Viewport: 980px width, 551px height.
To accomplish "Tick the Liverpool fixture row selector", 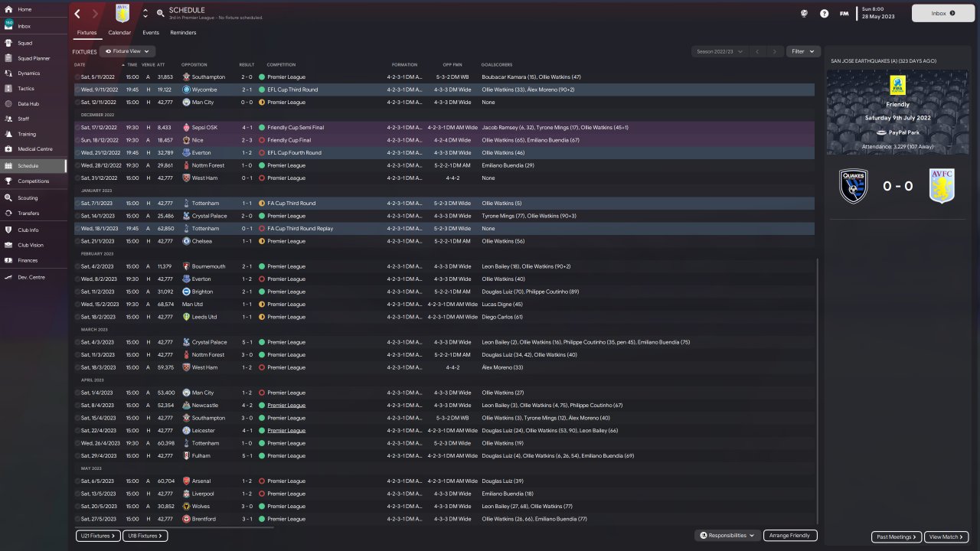I will click(x=77, y=494).
